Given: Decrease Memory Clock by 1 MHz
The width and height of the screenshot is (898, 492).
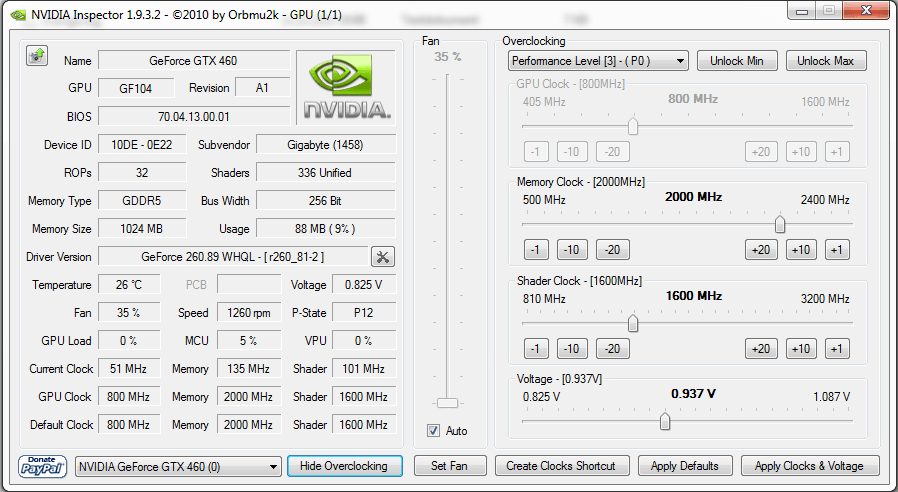Looking at the screenshot, I should coord(535,250).
